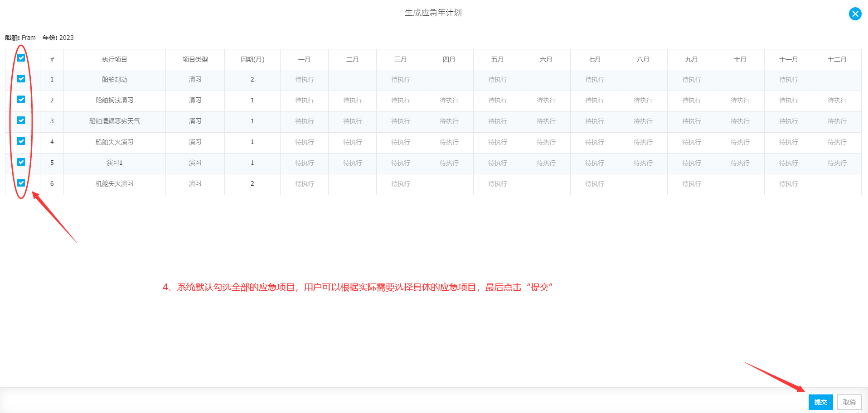
Task: Click 待执行 for 演习1 in 十二月
Action: coord(837,163)
